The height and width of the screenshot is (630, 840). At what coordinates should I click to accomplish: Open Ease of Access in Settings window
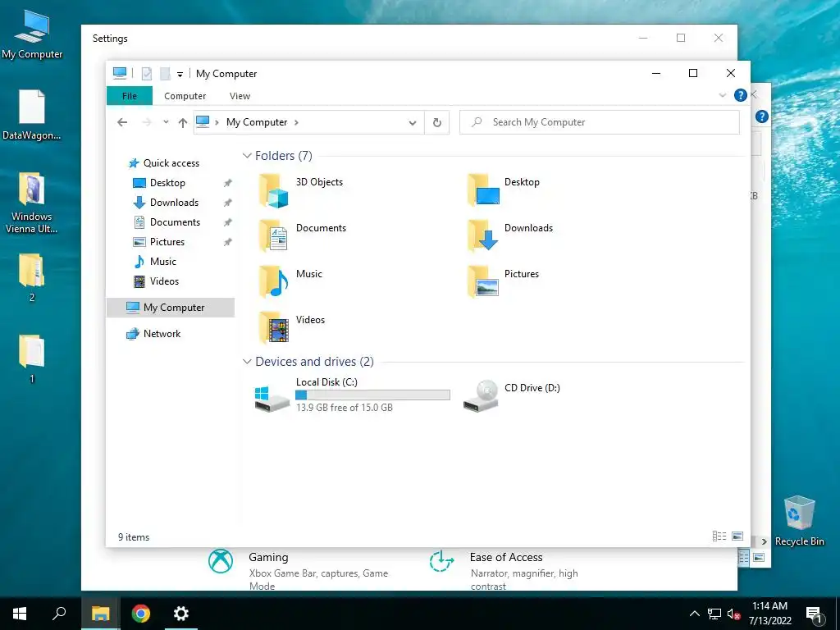pyautogui.click(x=504, y=569)
